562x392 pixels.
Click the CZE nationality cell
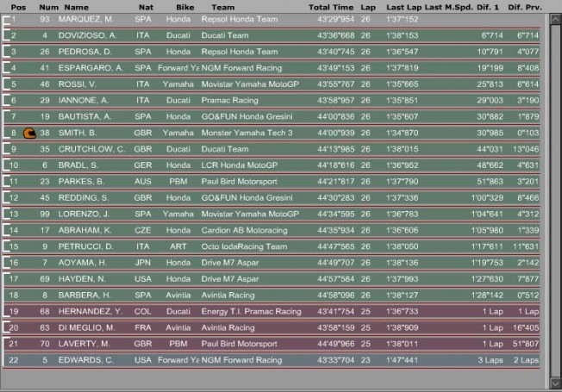[x=142, y=230]
